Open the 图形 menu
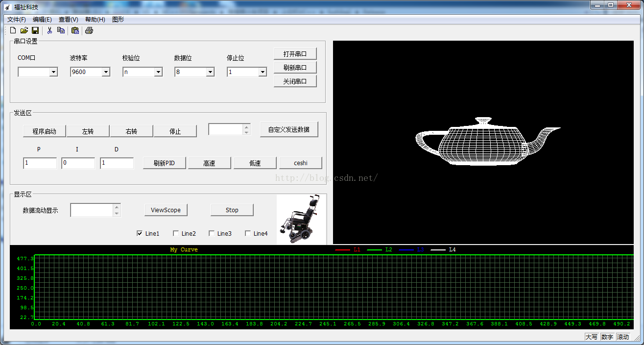Viewport: 644px width, 345px height. point(118,20)
